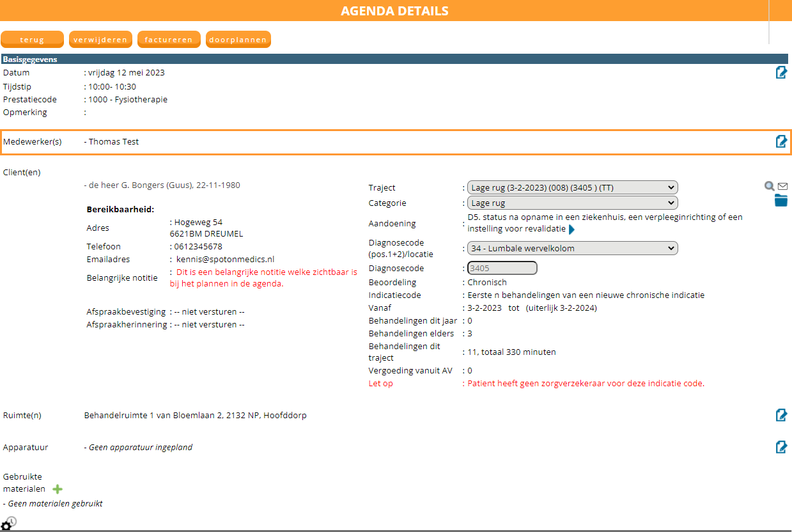
Task: Click the terug button
Action: click(x=32, y=40)
